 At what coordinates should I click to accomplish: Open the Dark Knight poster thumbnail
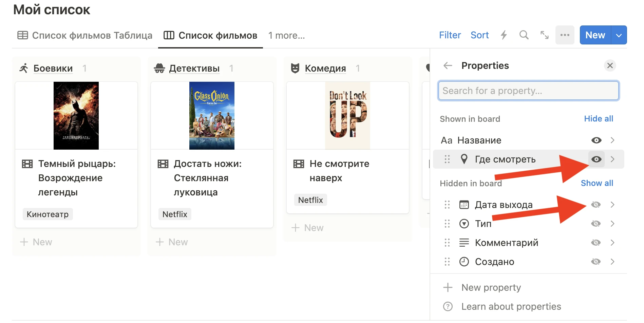[76, 115]
